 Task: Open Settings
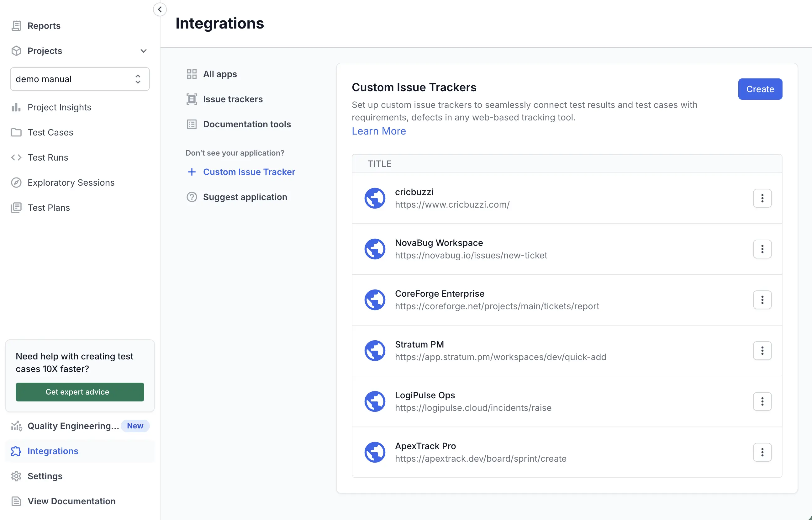pos(45,476)
